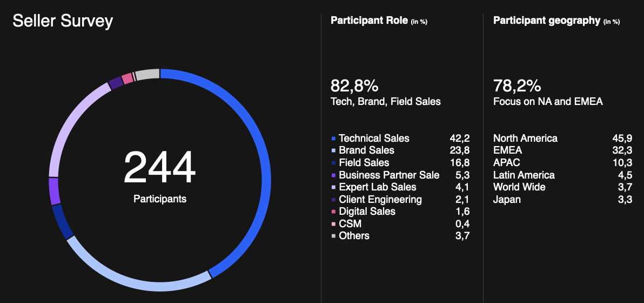Viewport: 644px width, 303px height.
Task: Select the EMEA geography row
Action: (562, 150)
